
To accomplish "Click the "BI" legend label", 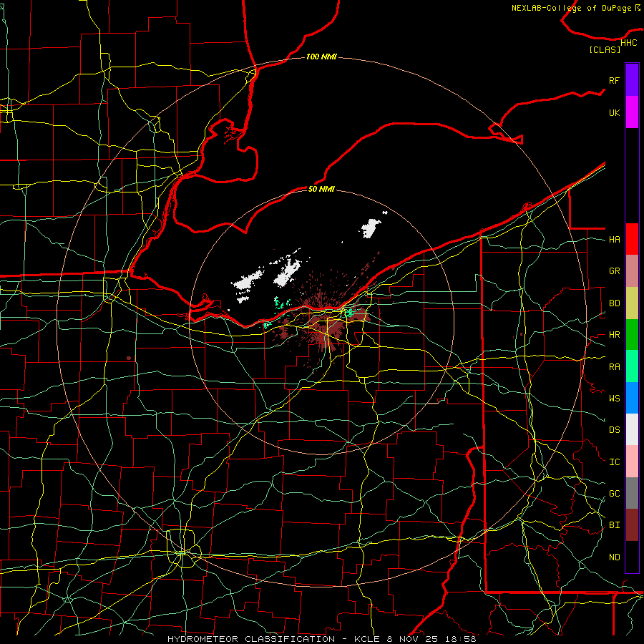I will tap(614, 525).
